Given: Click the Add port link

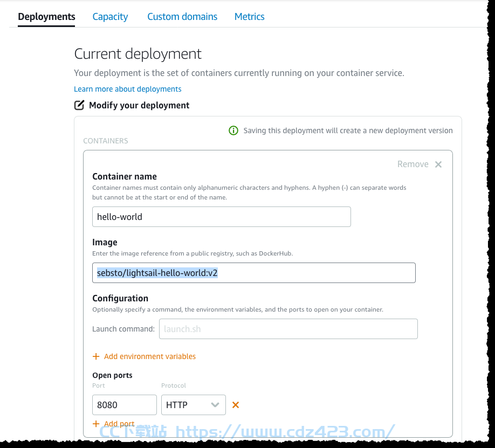Looking at the screenshot, I should coord(119,424).
